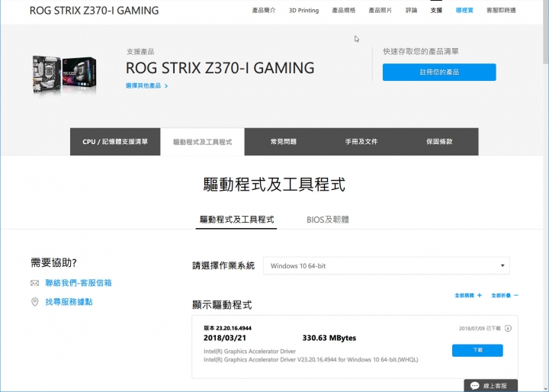549x392 pixels.
Task: Click the ROG STRIX Z370-I GAMING header title
Action: [95, 11]
